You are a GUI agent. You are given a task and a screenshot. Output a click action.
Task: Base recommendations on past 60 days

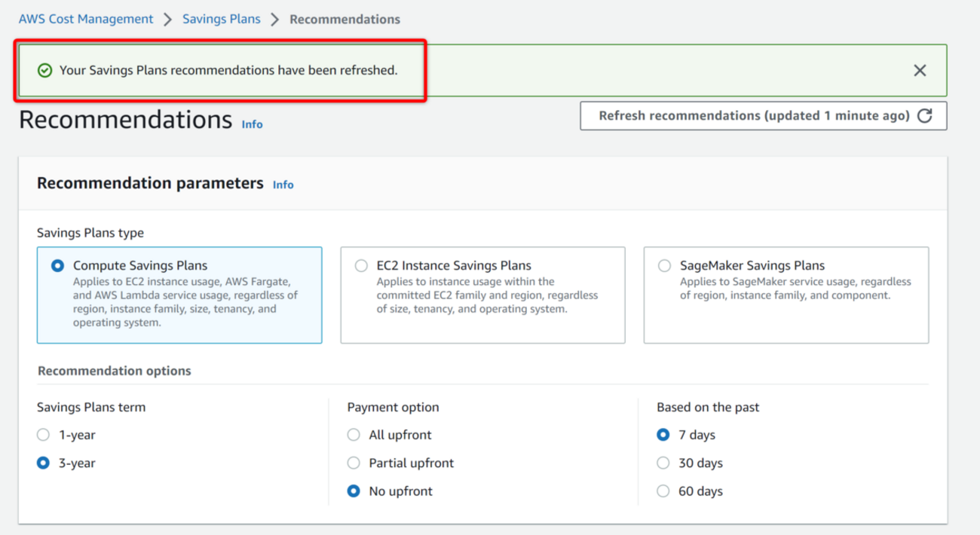[x=663, y=491]
